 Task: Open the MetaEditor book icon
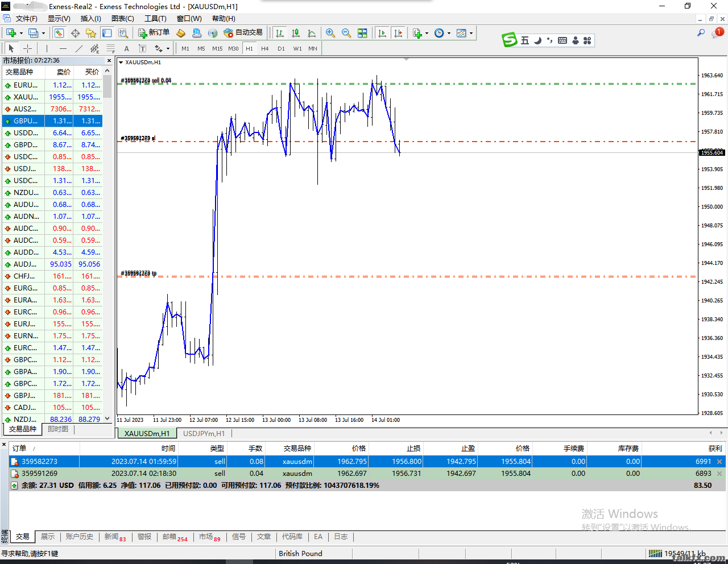pos(181,33)
